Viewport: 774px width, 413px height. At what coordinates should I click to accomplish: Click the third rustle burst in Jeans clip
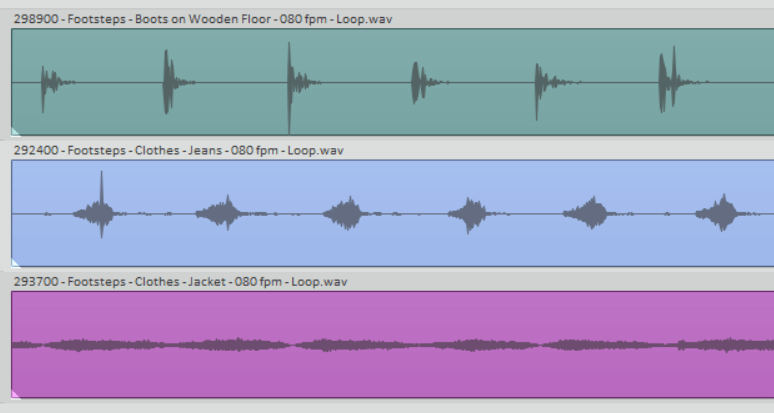coord(342,213)
